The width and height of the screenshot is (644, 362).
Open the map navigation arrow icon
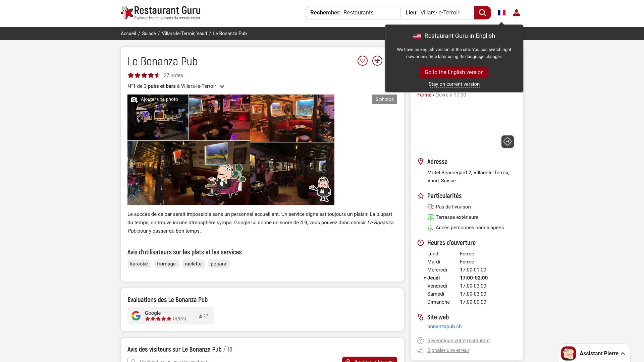coord(507,141)
